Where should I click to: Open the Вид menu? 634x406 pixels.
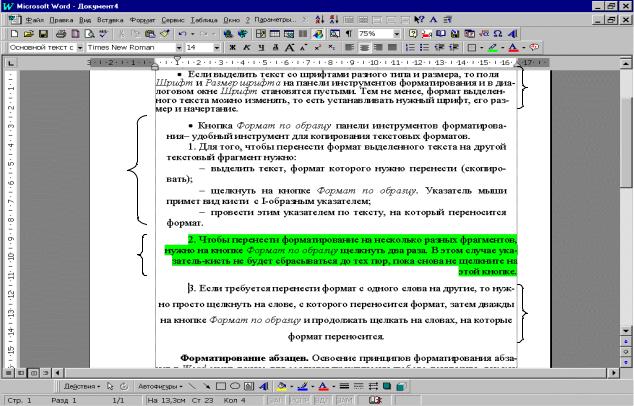coord(85,20)
